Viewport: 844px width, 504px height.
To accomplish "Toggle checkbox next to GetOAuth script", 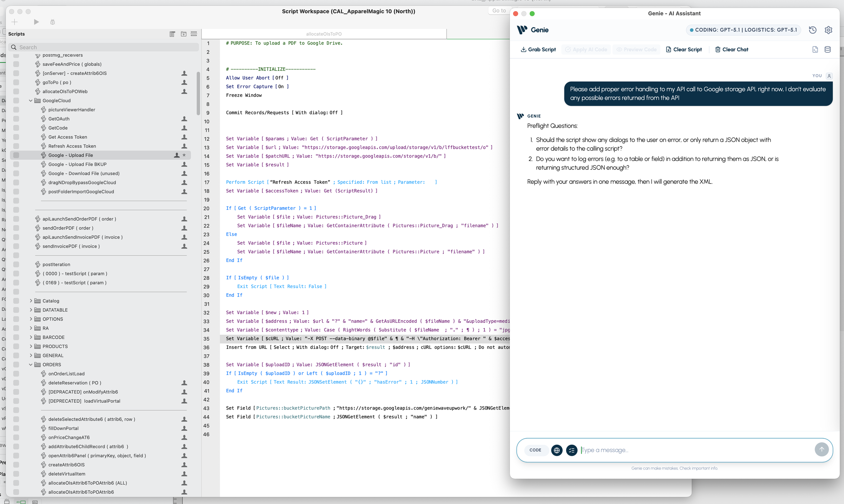I will tap(16, 119).
